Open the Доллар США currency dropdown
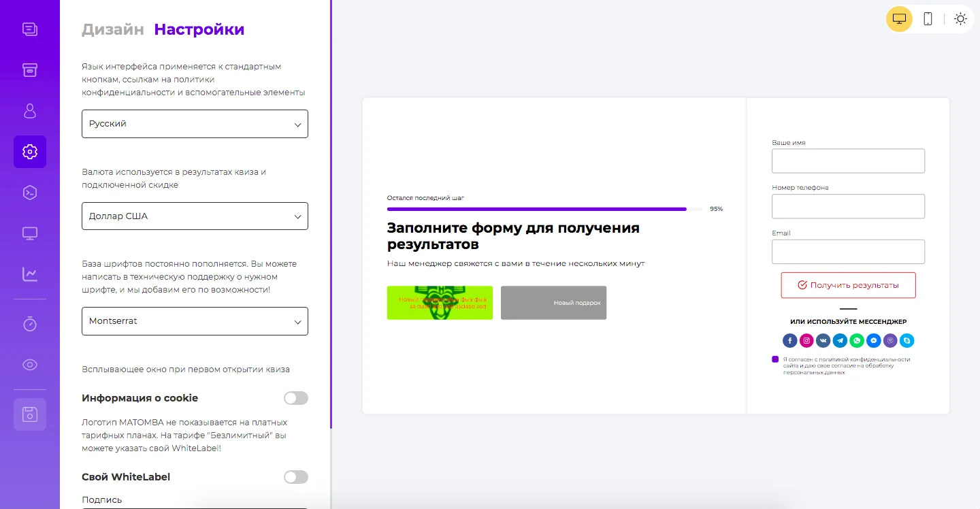This screenshot has width=980, height=509. click(195, 216)
